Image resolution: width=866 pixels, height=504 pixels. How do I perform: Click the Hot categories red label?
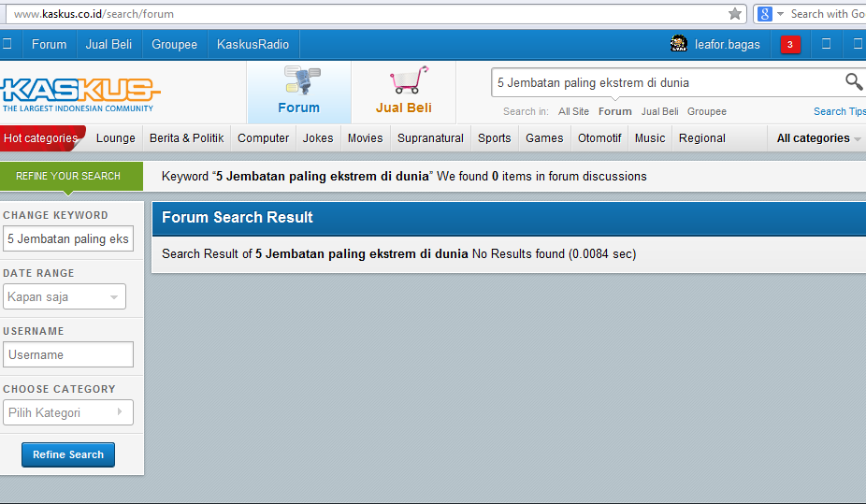(42, 138)
